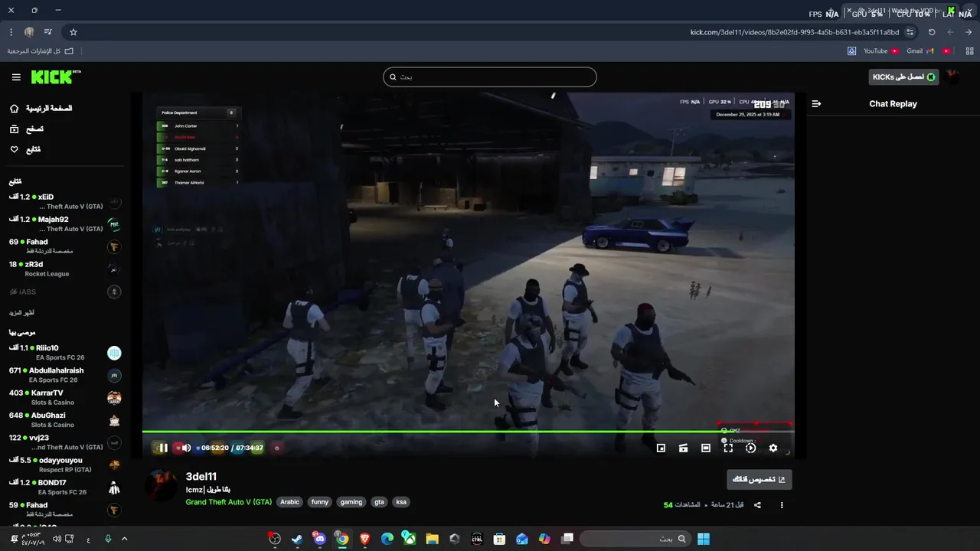Open the browser three-dot menu
Viewport: 980px width, 551px height.
click(11, 32)
